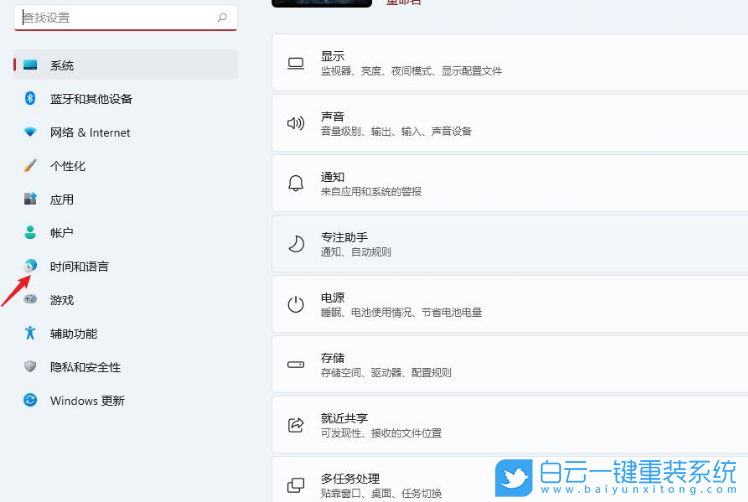Click the power 电源 icon
748x502 pixels.
[x=296, y=304]
